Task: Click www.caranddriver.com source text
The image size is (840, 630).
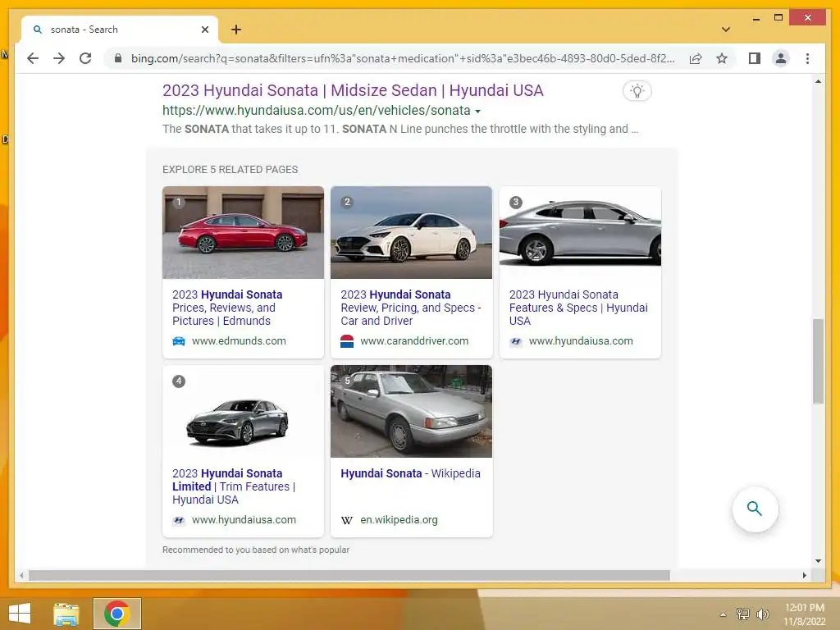Action: click(414, 340)
